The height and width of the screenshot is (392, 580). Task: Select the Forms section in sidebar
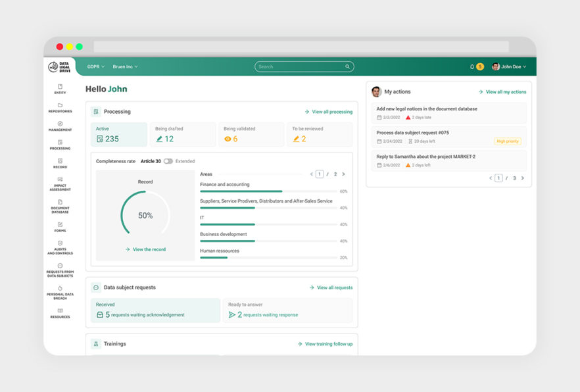(x=59, y=228)
